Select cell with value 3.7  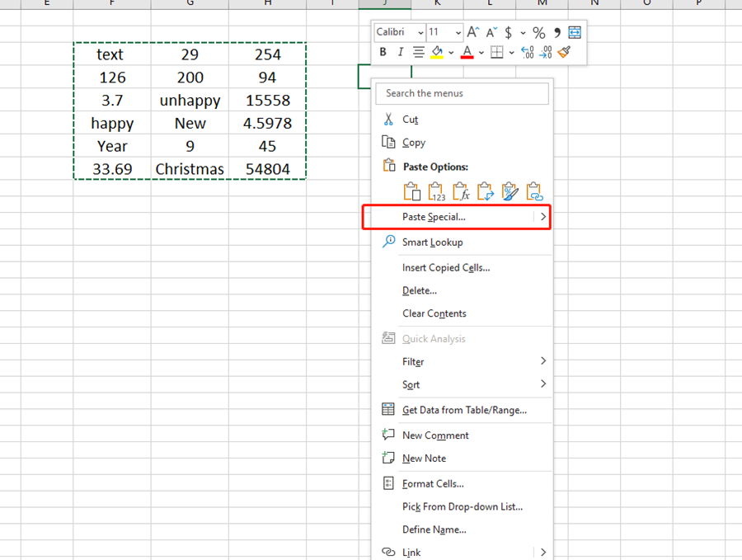pos(112,100)
